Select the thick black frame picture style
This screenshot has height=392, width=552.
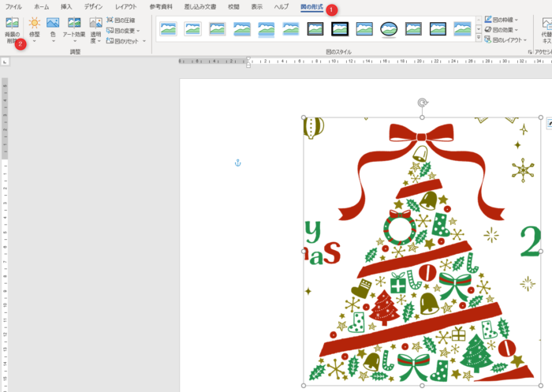click(340, 29)
